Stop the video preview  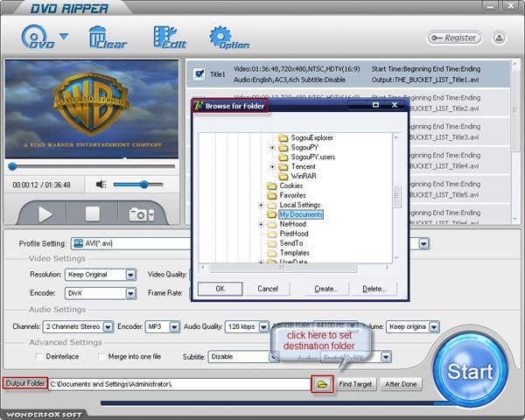tap(93, 213)
